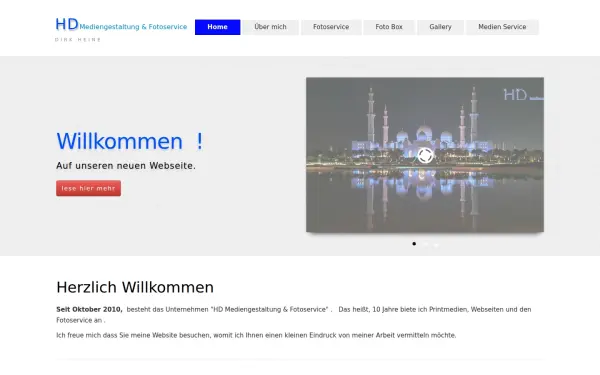Click the Herzlich Willkommen heading
This screenshot has height=375, width=600.
click(x=135, y=287)
